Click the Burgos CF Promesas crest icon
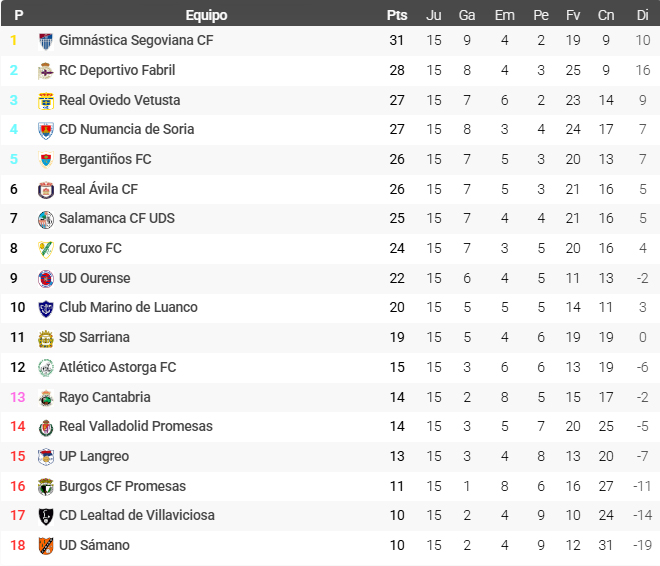The width and height of the screenshot is (660, 566). (x=45, y=487)
